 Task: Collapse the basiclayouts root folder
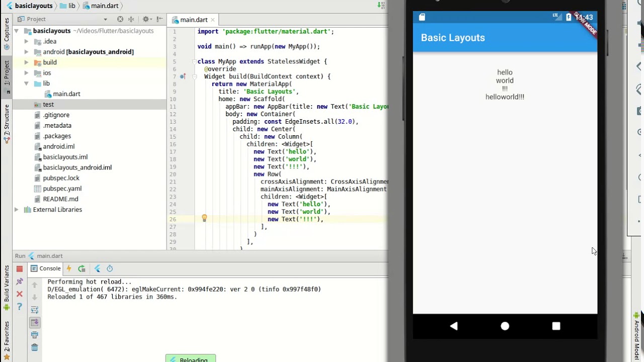tap(17, 31)
